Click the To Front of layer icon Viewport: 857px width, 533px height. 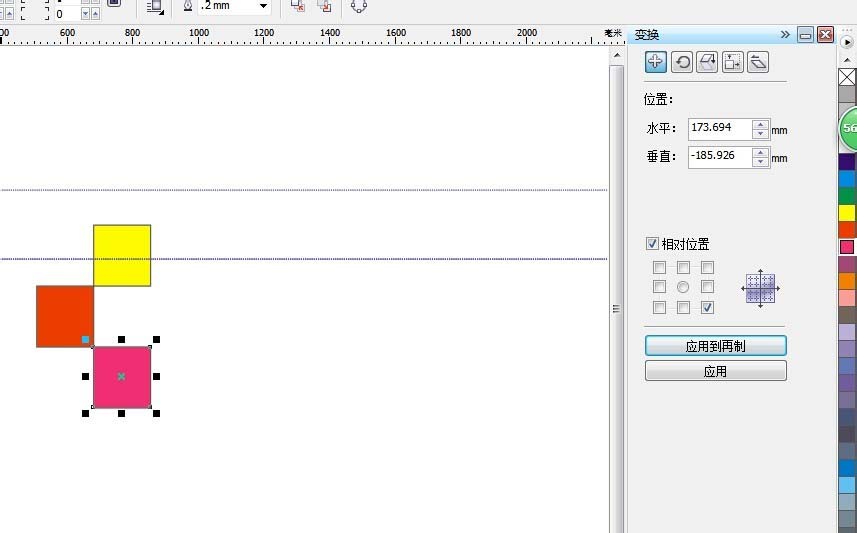pos(298,6)
